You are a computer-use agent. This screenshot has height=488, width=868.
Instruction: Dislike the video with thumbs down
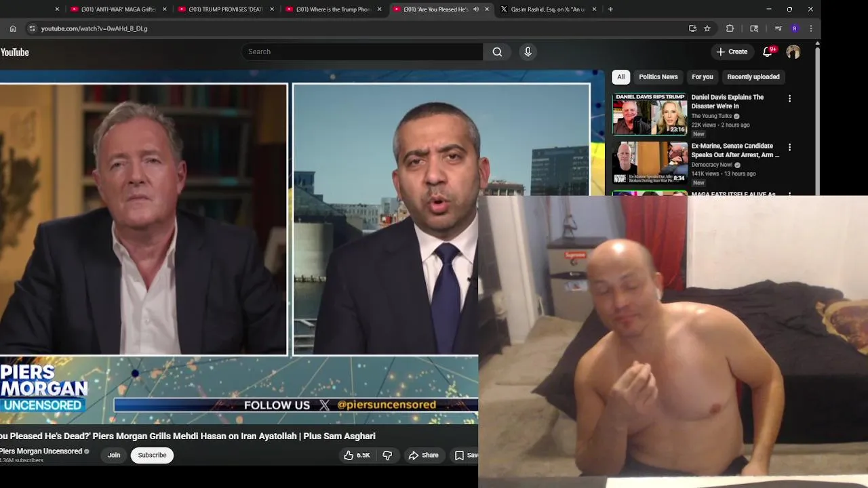387,455
